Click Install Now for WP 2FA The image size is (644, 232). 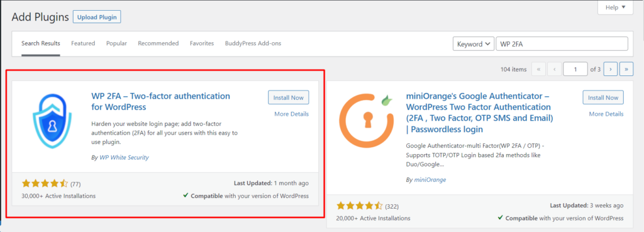pyautogui.click(x=288, y=97)
